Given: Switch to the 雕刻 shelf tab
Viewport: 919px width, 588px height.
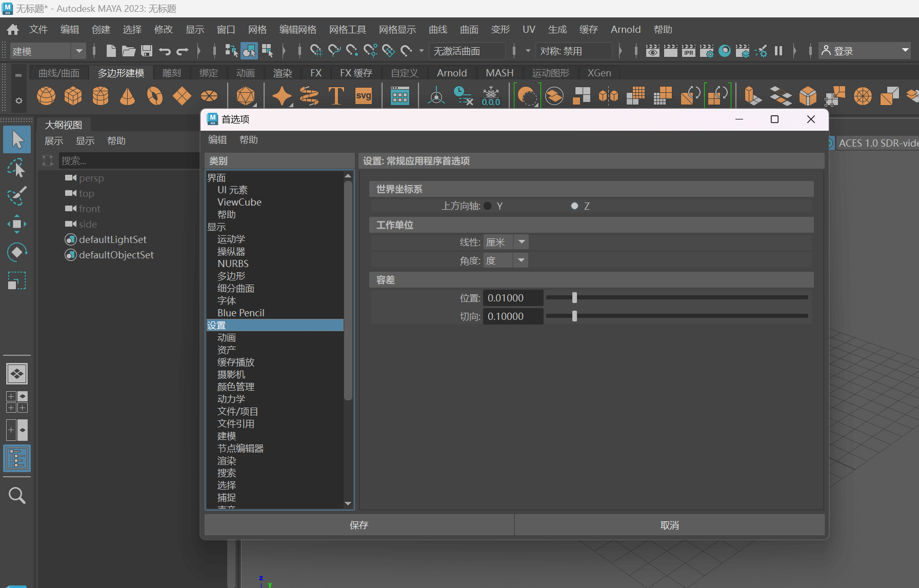Looking at the screenshot, I should 172,73.
